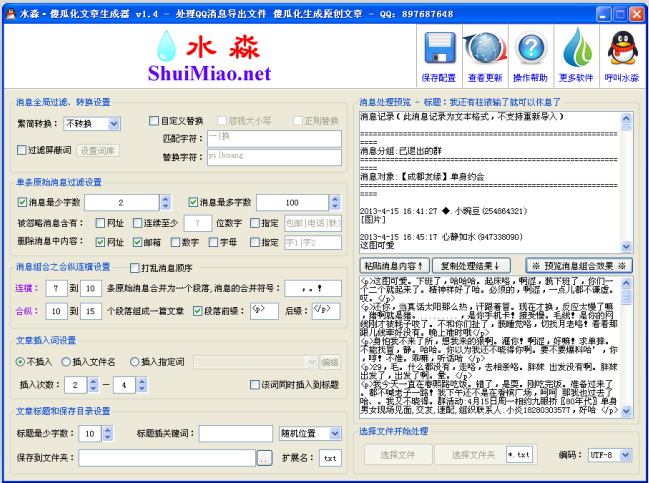Click the 标题最少字数 spinner arrows
This screenshot has width=649, height=483.
(x=108, y=433)
